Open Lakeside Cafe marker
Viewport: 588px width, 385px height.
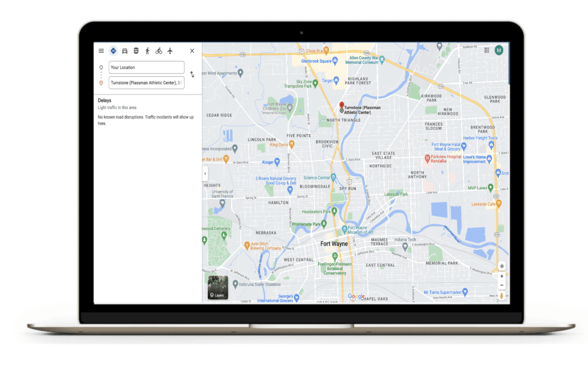(499, 204)
